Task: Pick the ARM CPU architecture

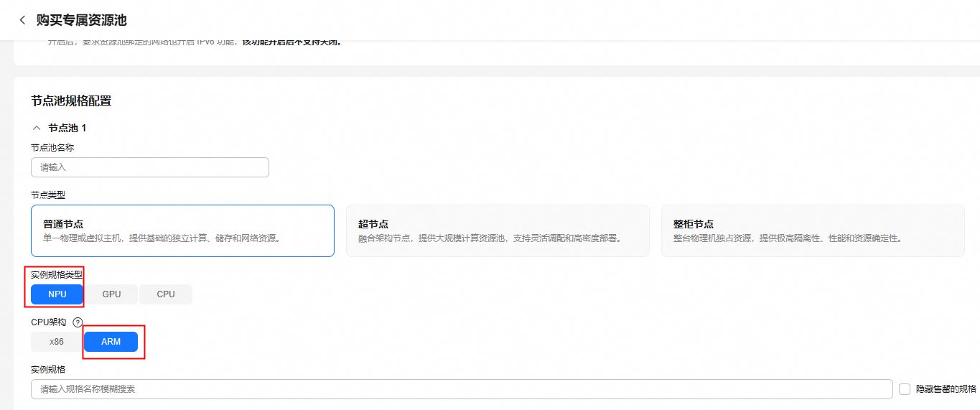Action: [x=111, y=342]
